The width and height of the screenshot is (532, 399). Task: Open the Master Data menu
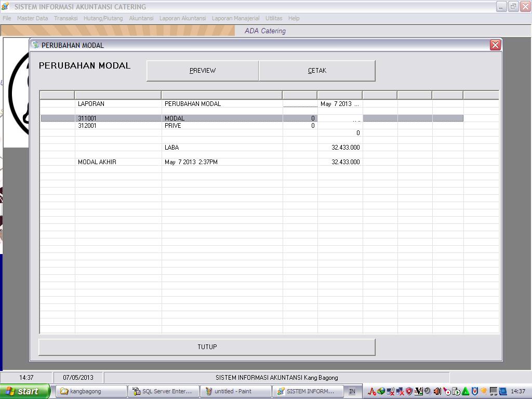32,18
